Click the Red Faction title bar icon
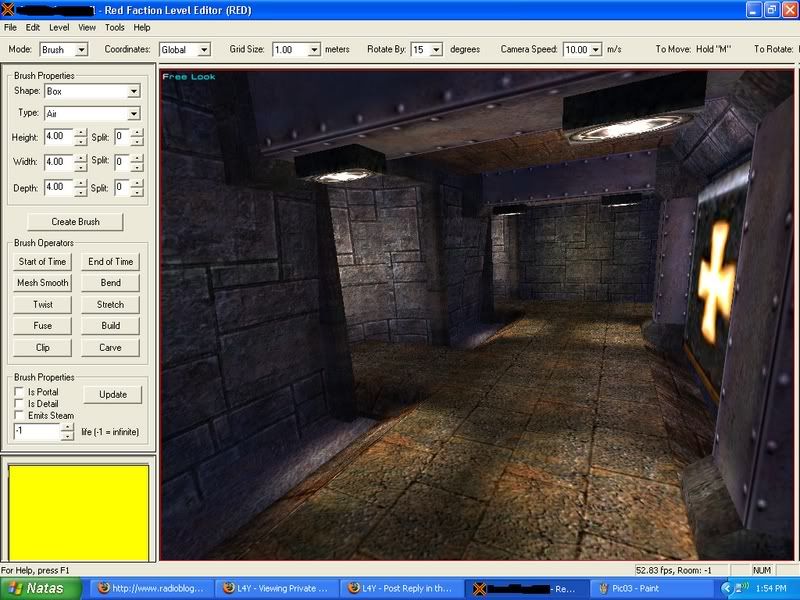 tap(8, 10)
